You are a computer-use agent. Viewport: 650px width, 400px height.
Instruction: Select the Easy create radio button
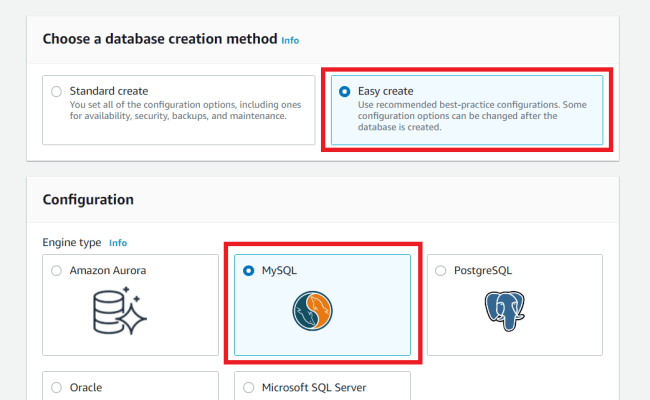[344, 91]
